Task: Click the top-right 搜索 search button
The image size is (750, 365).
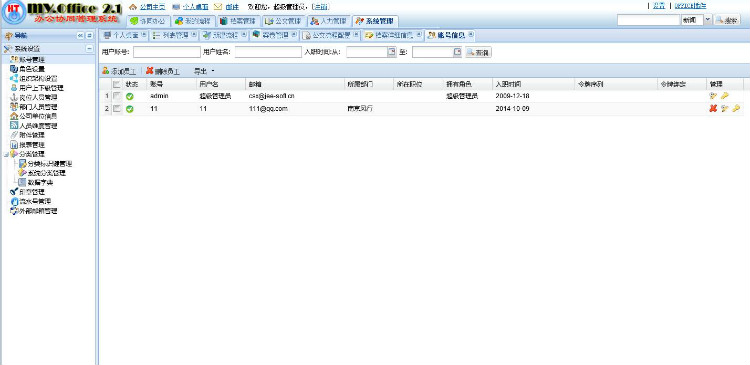Action: 727,20
